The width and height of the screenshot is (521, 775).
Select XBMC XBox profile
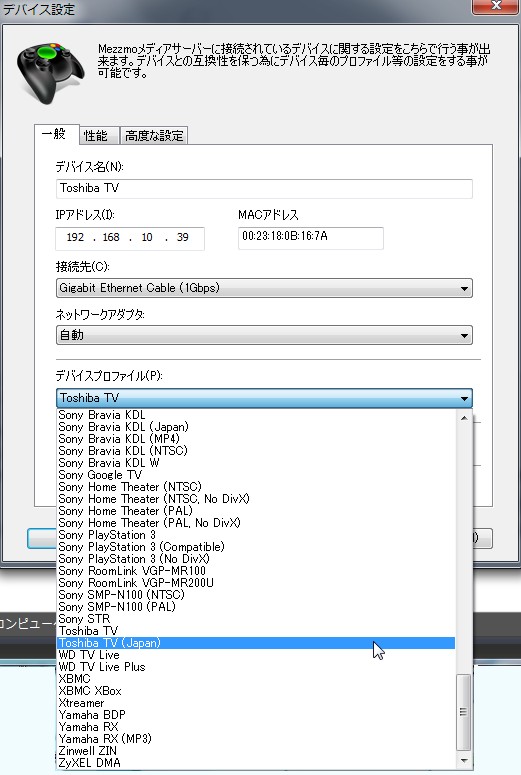pos(256,691)
